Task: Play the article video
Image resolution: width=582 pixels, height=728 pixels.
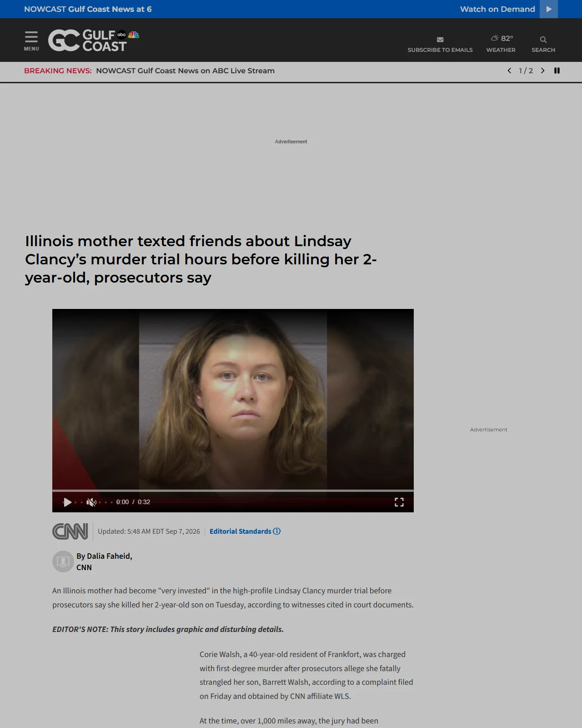Action: (67, 502)
